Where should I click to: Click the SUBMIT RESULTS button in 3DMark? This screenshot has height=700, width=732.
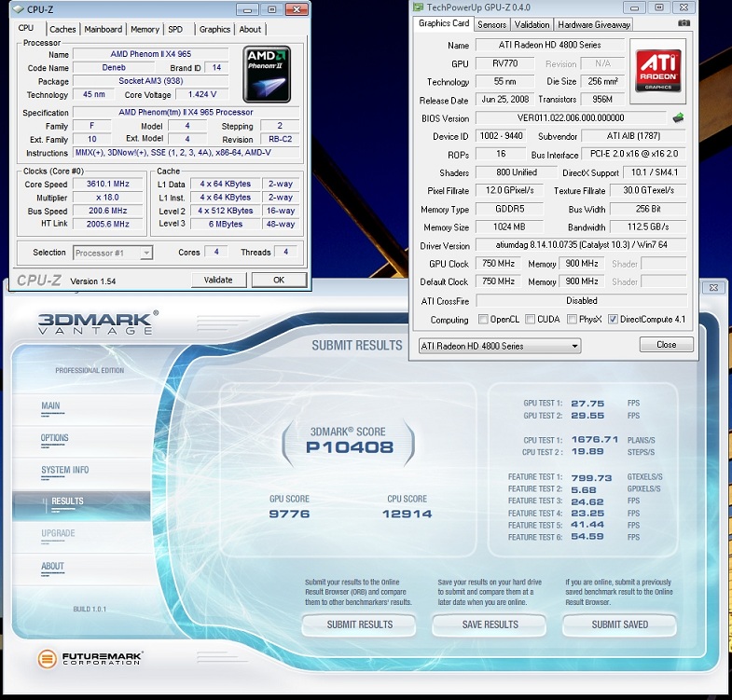tap(359, 625)
